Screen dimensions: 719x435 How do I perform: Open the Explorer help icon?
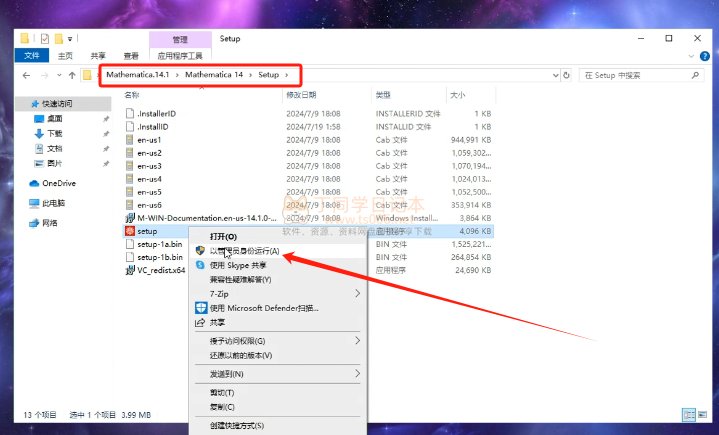point(705,56)
